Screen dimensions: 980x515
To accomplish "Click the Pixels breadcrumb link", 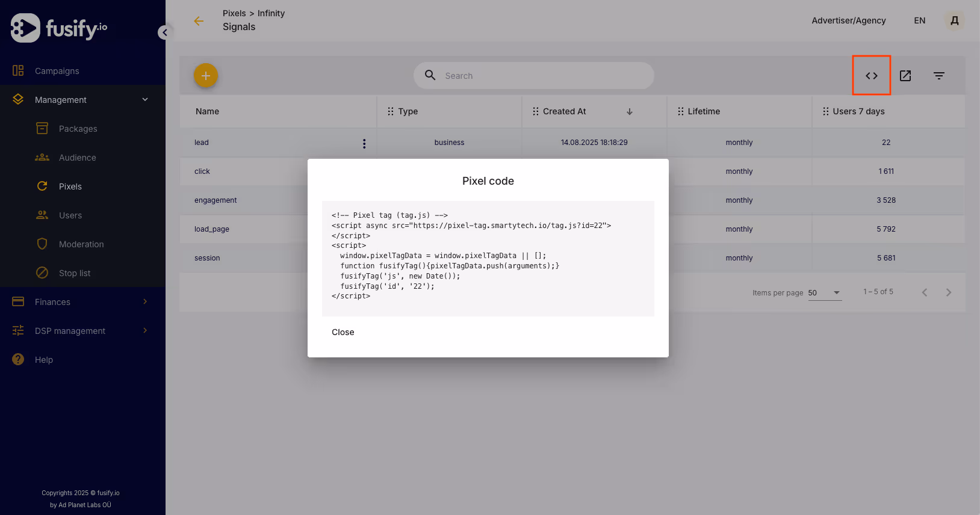I will (x=234, y=13).
